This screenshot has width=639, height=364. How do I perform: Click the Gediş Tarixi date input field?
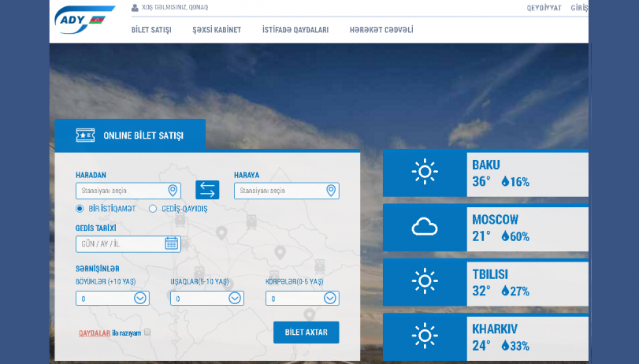128,243
